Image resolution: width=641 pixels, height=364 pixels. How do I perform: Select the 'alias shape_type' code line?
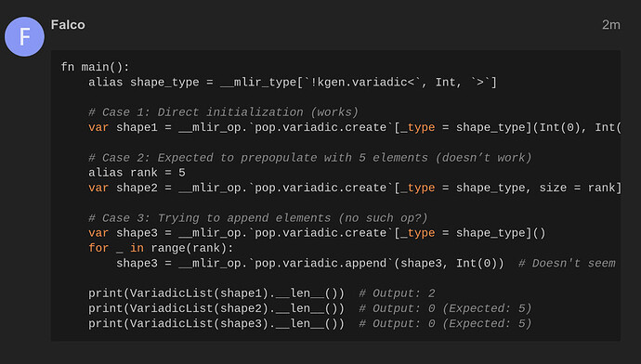[x=293, y=83]
